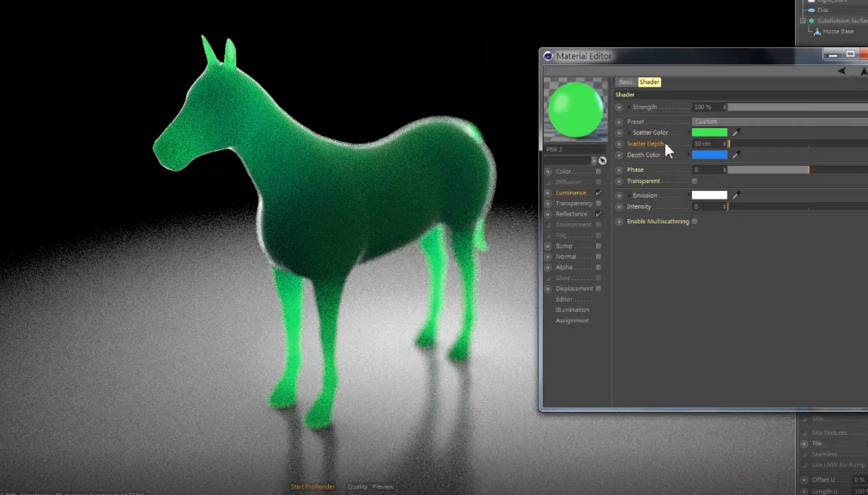The height and width of the screenshot is (495, 868).
Task: Enable the Displacement channel checkbox
Action: click(598, 288)
